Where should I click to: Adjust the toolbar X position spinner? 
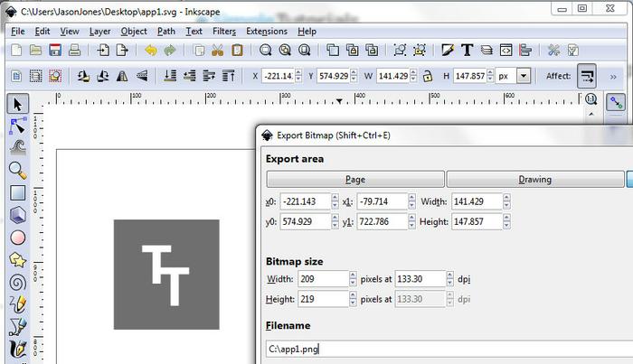click(298, 76)
